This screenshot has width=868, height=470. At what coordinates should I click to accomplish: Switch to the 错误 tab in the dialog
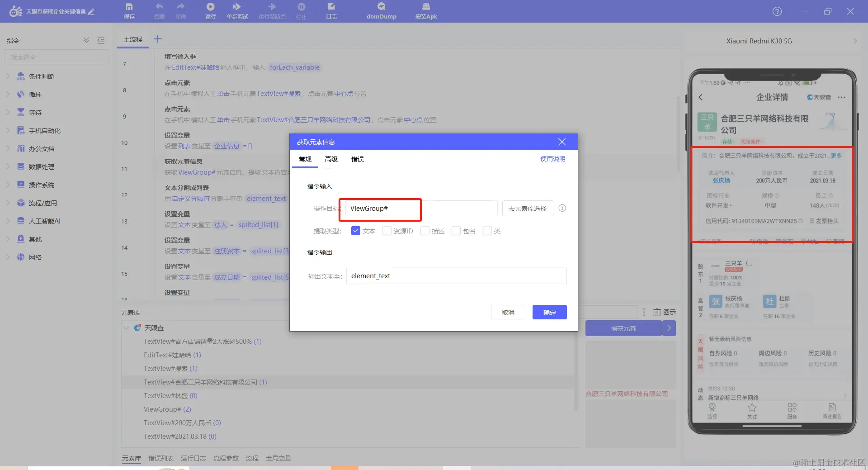click(x=358, y=159)
